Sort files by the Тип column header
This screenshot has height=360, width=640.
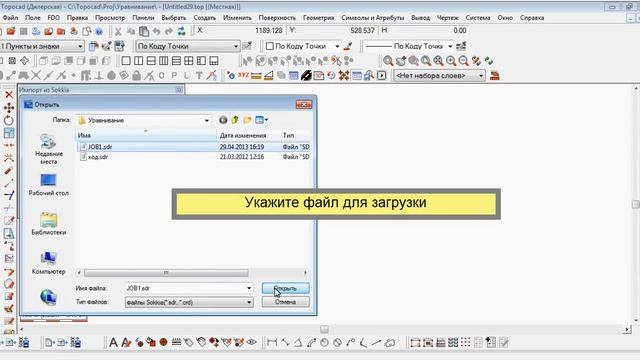[295, 135]
